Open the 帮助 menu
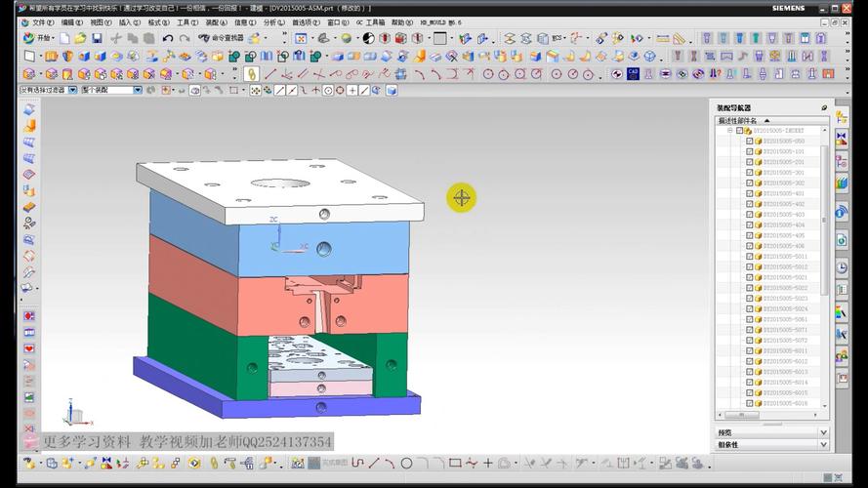Viewport: 868px width, 488px height. pyautogui.click(x=402, y=22)
